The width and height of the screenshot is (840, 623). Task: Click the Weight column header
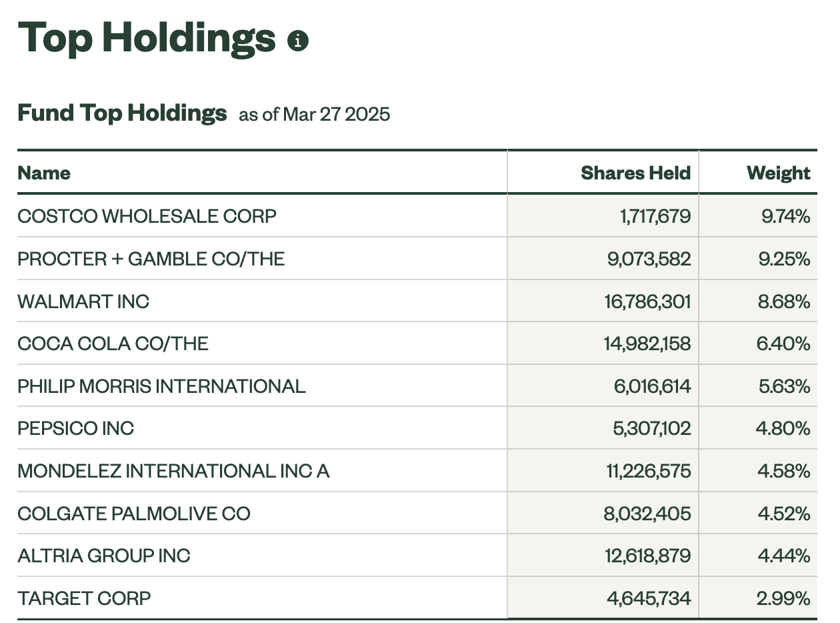point(779,173)
